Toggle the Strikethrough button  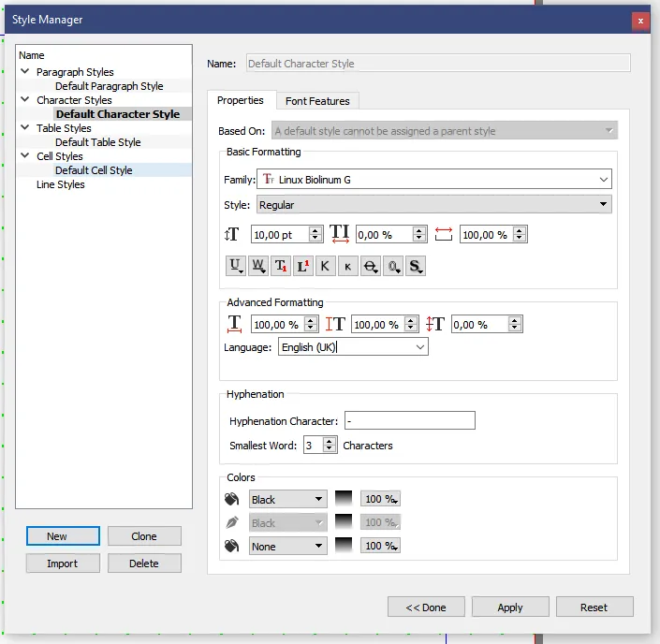pyautogui.click(x=371, y=266)
